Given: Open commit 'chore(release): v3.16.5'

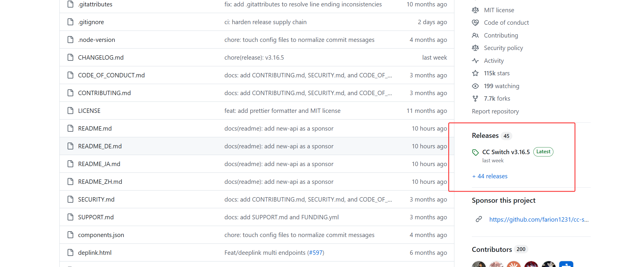Looking at the screenshot, I should click(254, 57).
